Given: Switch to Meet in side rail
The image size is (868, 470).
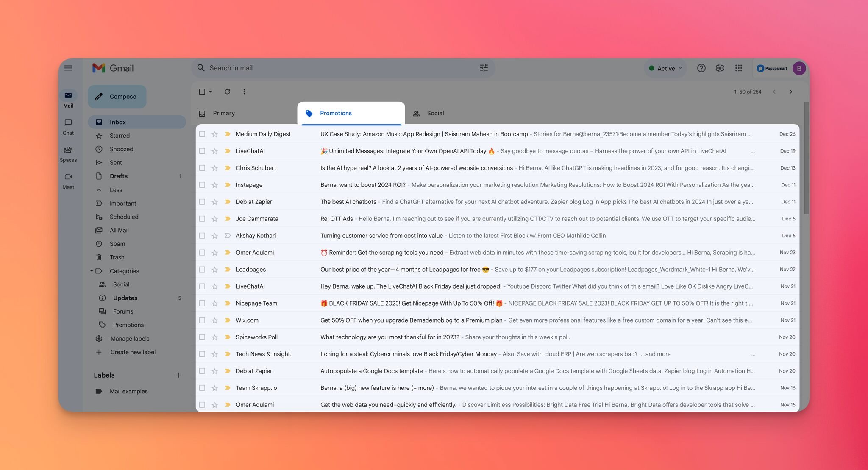Looking at the screenshot, I should 68,181.
